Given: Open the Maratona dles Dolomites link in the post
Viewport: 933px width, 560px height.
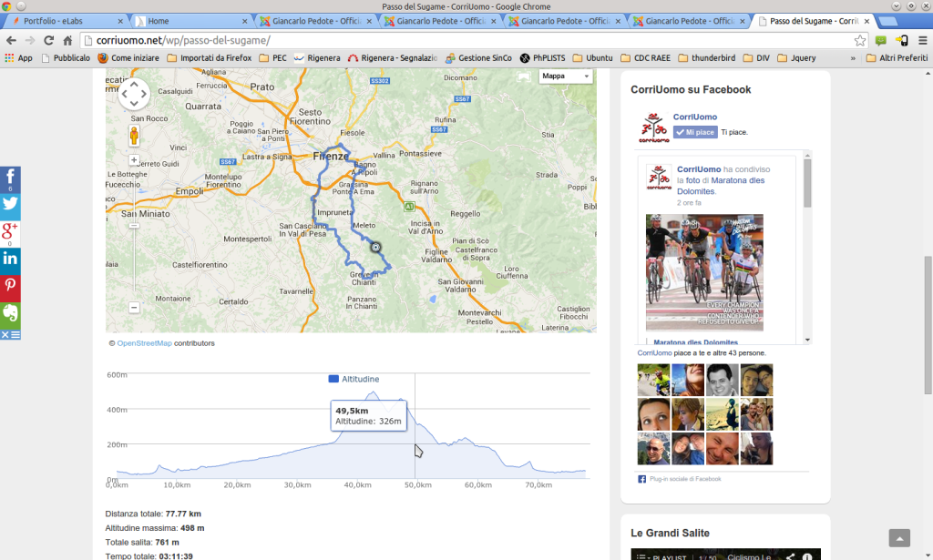Looking at the screenshot, I should pyautogui.click(x=721, y=186).
